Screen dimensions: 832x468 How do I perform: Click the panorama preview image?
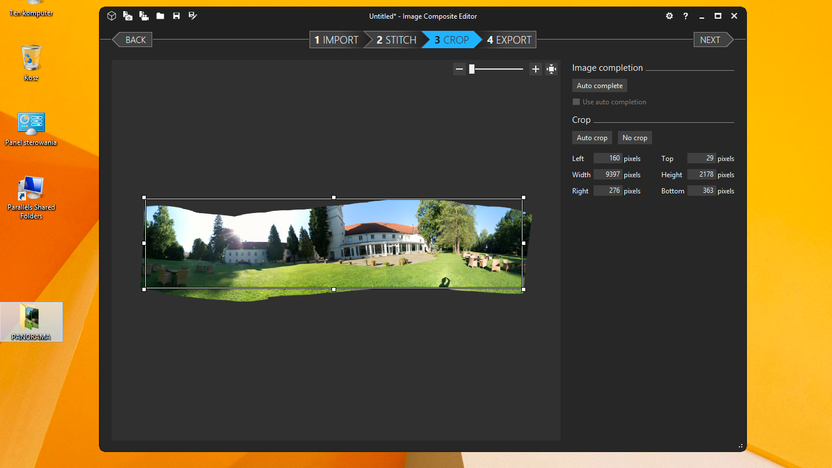pos(336,249)
